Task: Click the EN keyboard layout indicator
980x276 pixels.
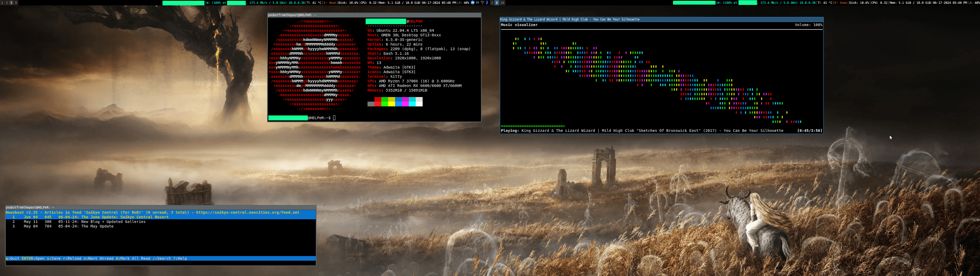Action: (477, 3)
